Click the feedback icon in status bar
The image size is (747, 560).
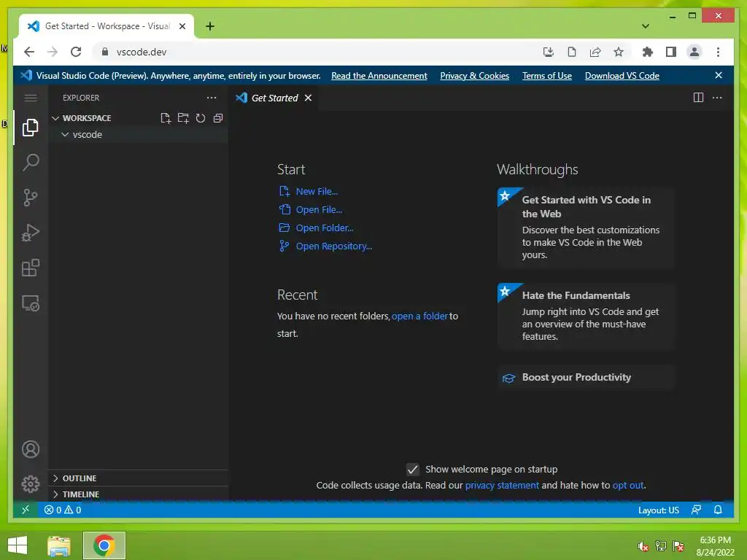(x=696, y=510)
